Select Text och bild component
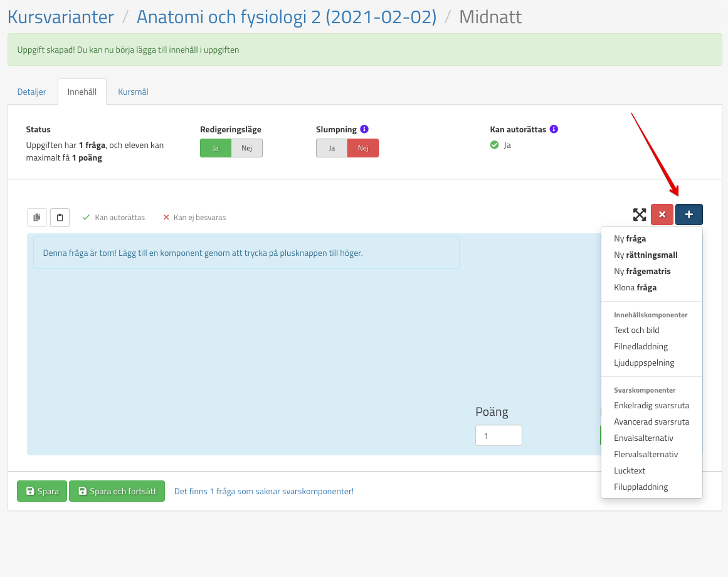The height and width of the screenshot is (577, 728). click(636, 330)
